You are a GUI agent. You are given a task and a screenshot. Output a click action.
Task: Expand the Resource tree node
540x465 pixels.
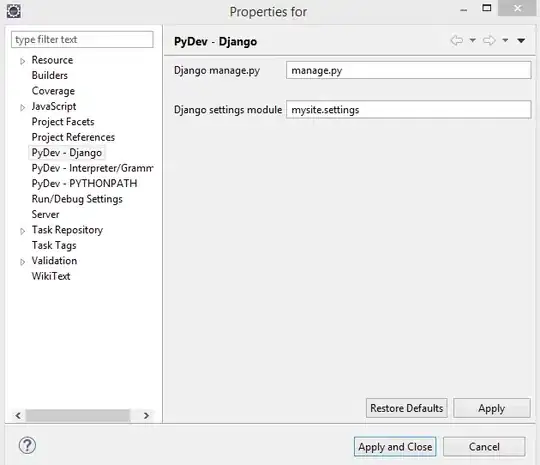point(22,61)
